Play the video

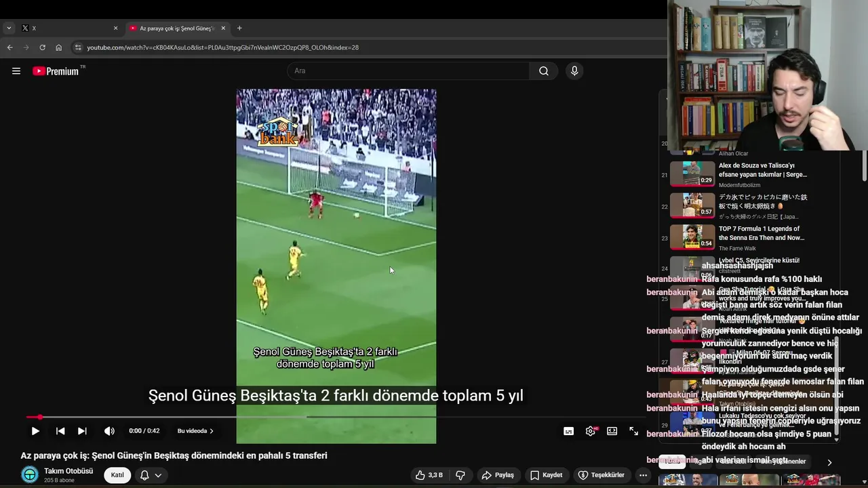click(35, 431)
